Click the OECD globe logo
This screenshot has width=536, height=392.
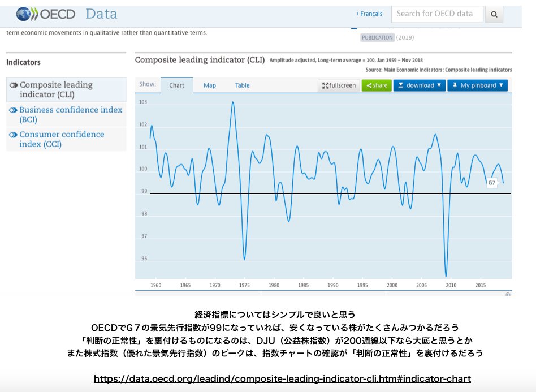25,14
